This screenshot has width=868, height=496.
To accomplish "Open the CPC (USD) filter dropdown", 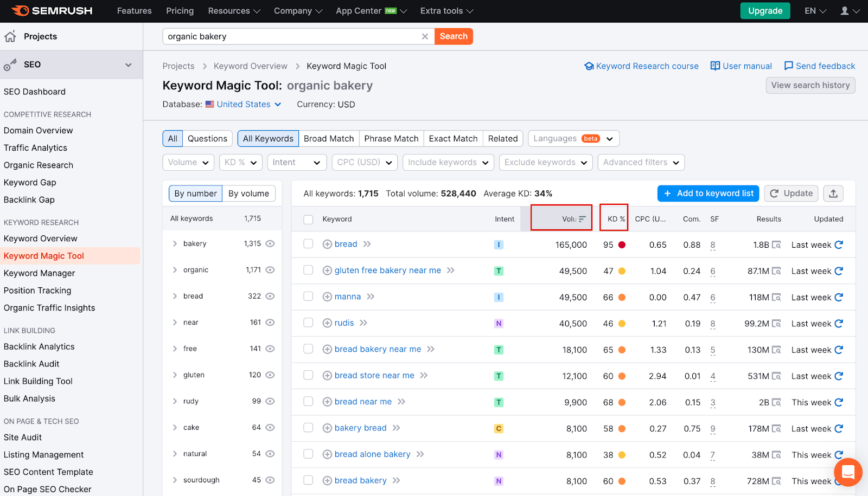I will [x=365, y=162].
